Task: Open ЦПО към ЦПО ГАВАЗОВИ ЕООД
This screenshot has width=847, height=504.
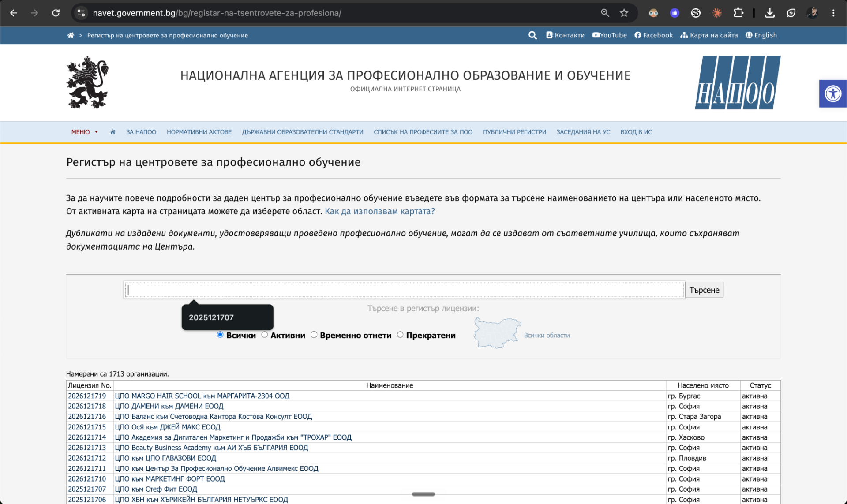Action: pyautogui.click(x=165, y=458)
